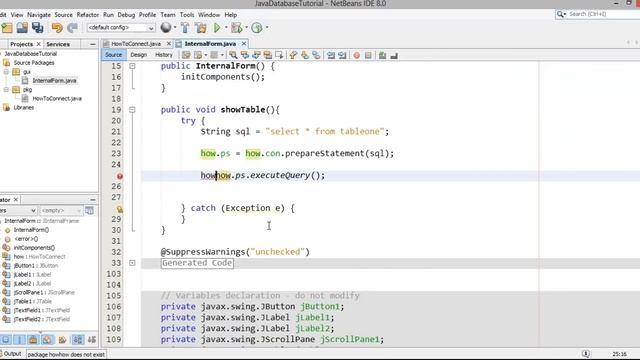This screenshot has width=640, height=360.
Task: Open the Tools menu
Action: pos(187,15)
